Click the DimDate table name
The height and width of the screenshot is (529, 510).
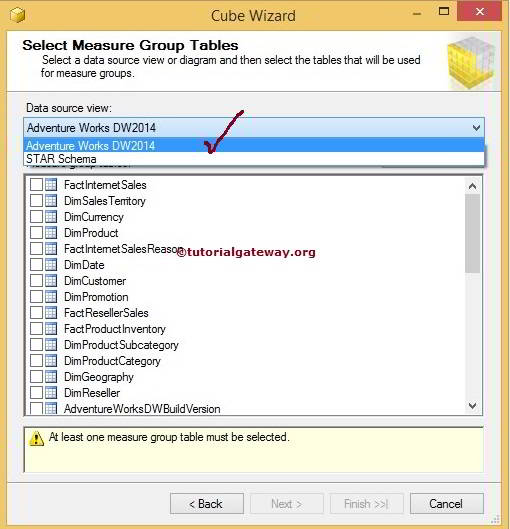84,265
